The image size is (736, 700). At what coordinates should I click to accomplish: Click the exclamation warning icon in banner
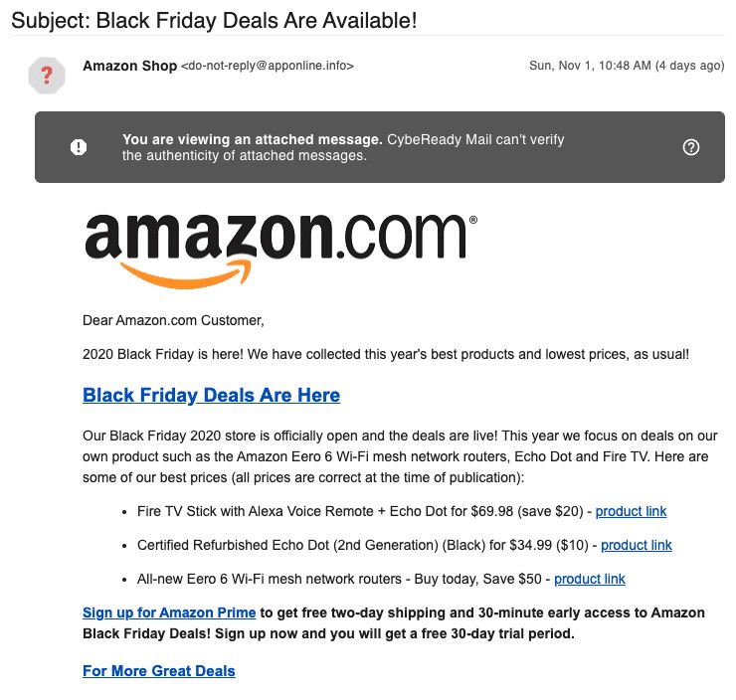coord(79,147)
